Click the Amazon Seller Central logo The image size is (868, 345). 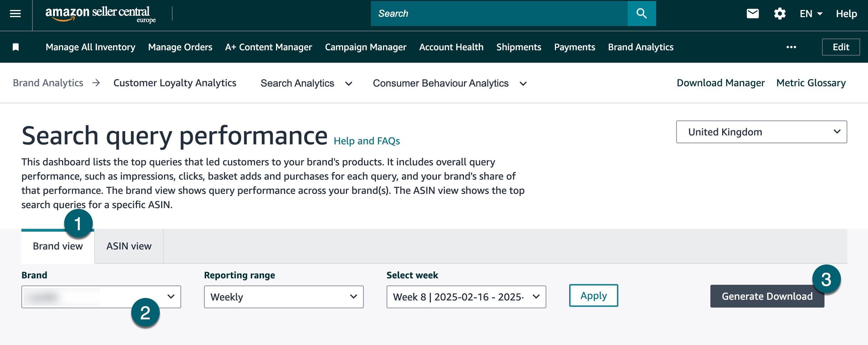click(x=100, y=14)
